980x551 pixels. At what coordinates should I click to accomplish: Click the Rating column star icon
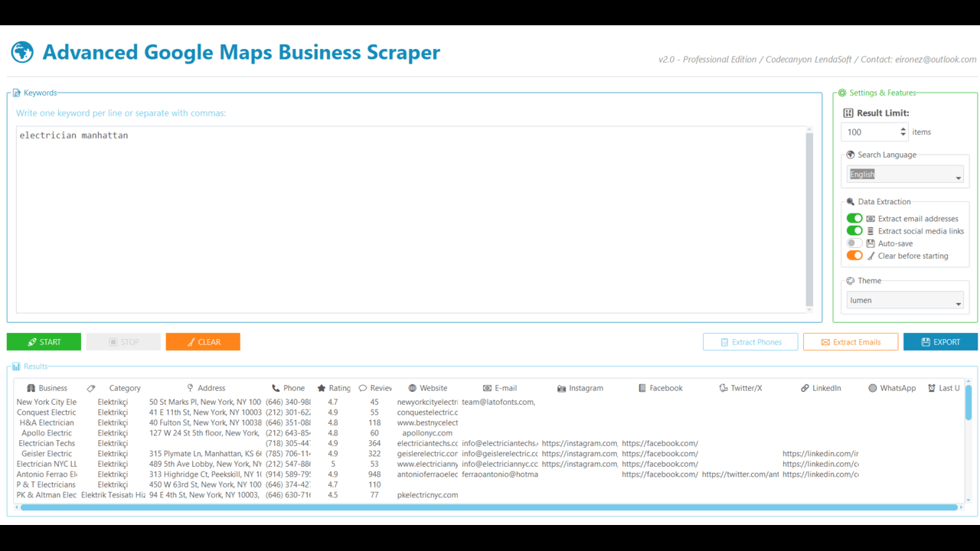tap(322, 388)
